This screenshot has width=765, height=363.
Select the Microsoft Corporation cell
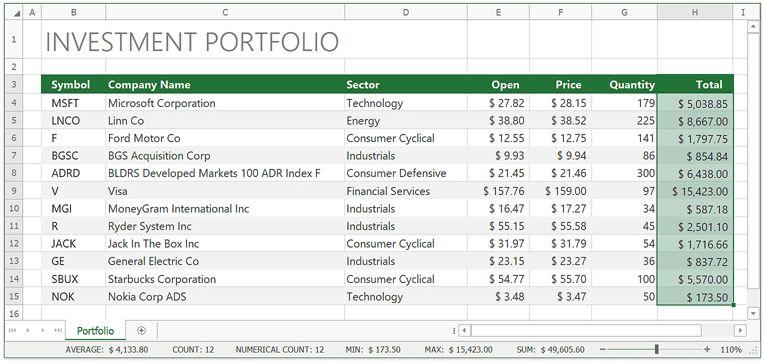[x=225, y=103]
